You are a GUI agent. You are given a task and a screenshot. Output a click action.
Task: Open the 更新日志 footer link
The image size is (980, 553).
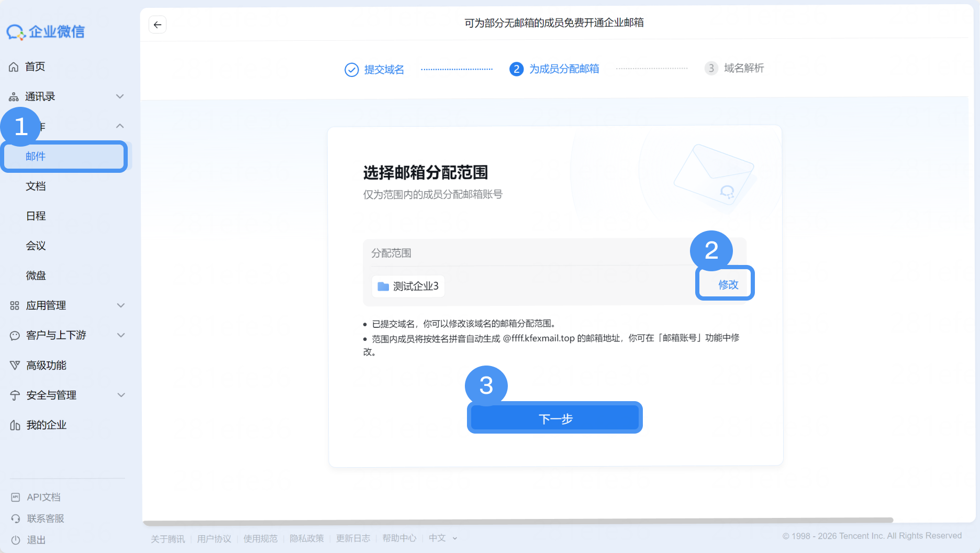click(x=353, y=538)
